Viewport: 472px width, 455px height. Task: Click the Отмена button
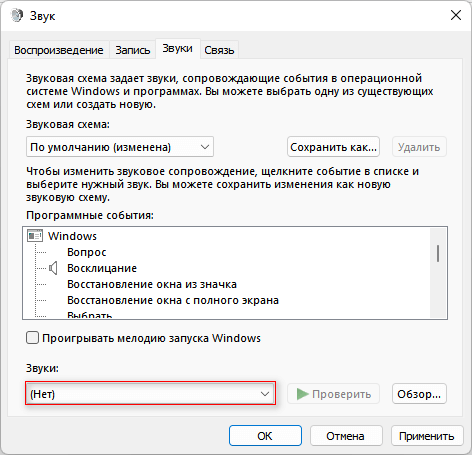point(346,435)
